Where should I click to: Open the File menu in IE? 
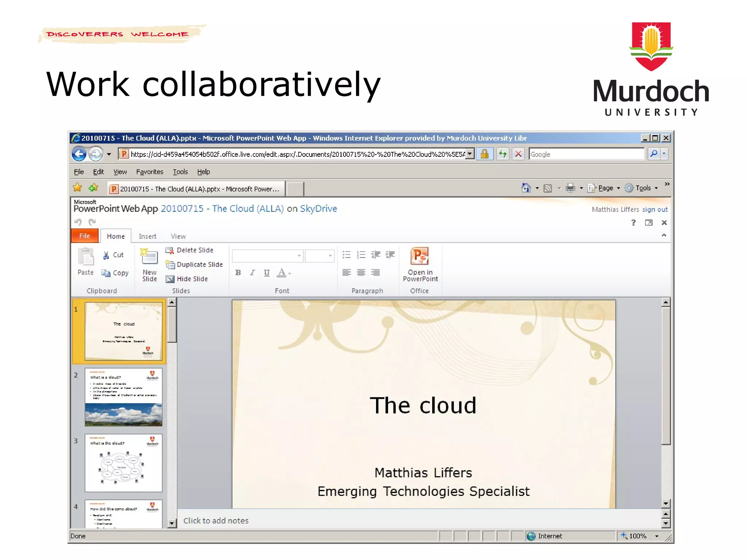[x=79, y=172]
